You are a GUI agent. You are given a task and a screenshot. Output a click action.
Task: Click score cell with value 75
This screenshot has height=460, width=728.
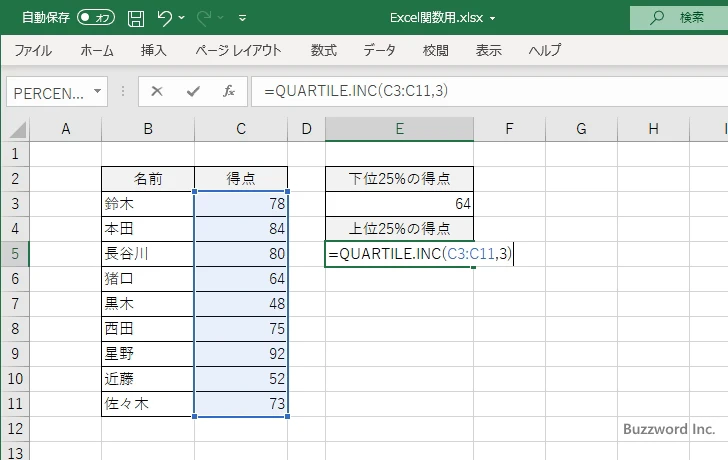(x=240, y=329)
